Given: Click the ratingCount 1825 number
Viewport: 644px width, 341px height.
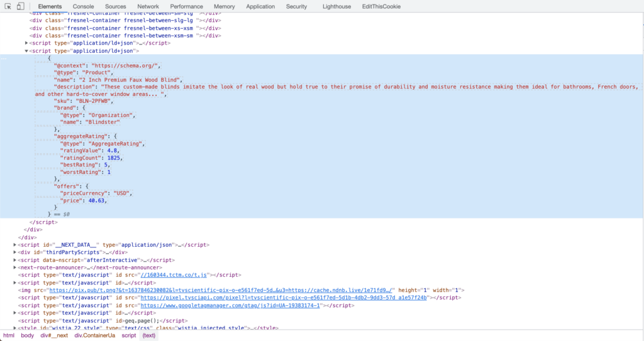Looking at the screenshot, I should pyautogui.click(x=114, y=158).
